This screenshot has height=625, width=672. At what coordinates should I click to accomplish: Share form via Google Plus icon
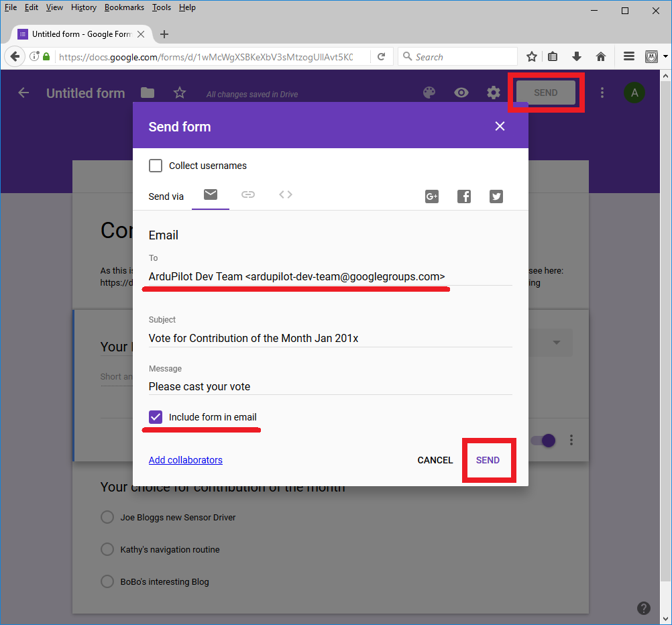432,196
